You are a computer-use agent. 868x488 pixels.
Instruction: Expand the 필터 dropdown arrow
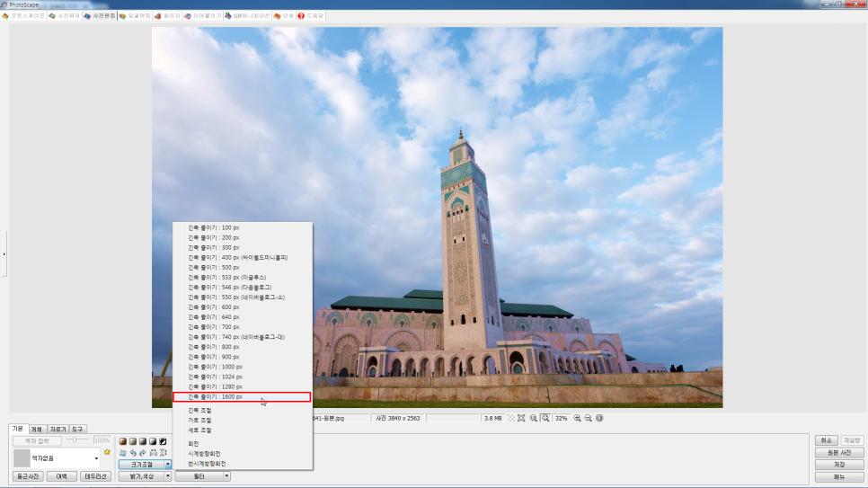pos(226,476)
